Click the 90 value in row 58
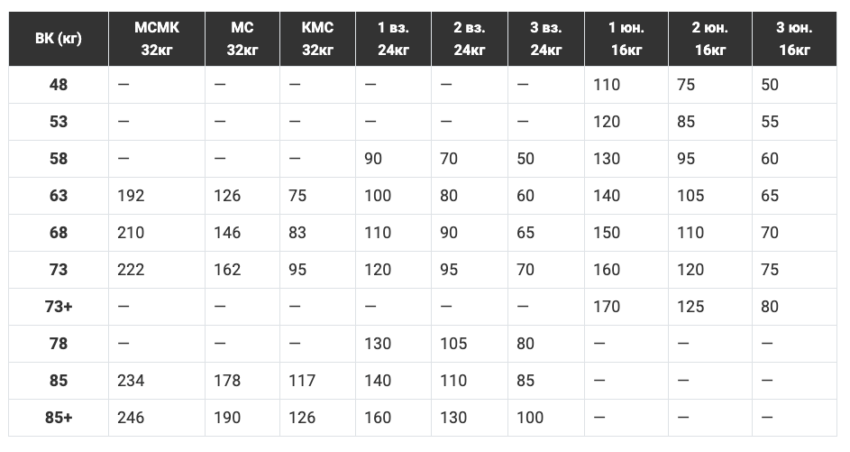 click(x=373, y=159)
